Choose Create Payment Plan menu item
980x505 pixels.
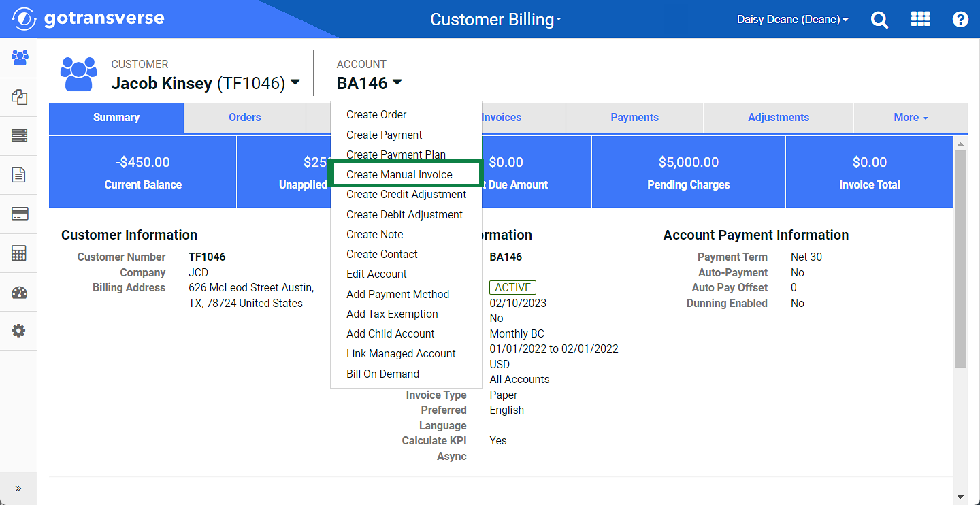(406, 154)
